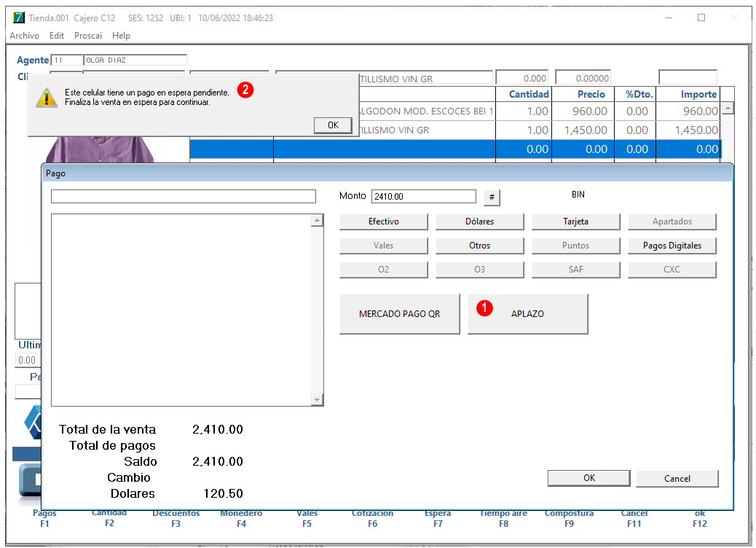Click OK in the pending payment warning
This screenshot has height=548, width=756.
coord(333,125)
